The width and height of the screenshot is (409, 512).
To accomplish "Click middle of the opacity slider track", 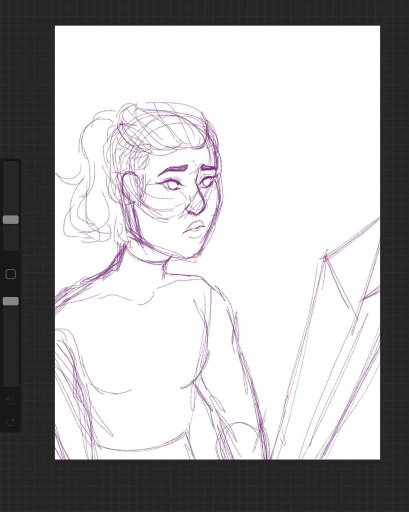I will 11,342.
